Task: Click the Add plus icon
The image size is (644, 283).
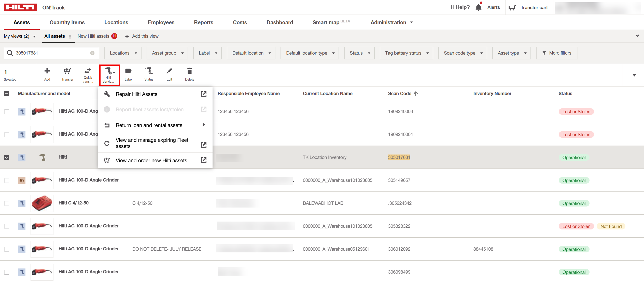Action: click(47, 71)
